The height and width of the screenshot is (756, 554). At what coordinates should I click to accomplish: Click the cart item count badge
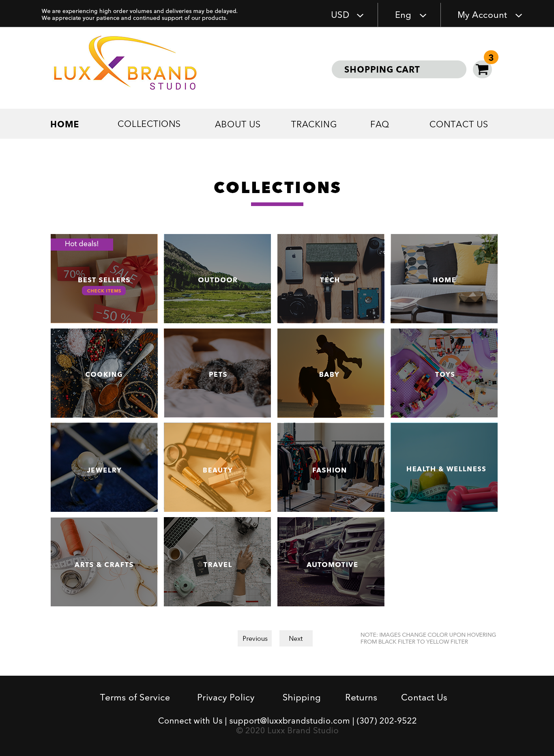(491, 57)
